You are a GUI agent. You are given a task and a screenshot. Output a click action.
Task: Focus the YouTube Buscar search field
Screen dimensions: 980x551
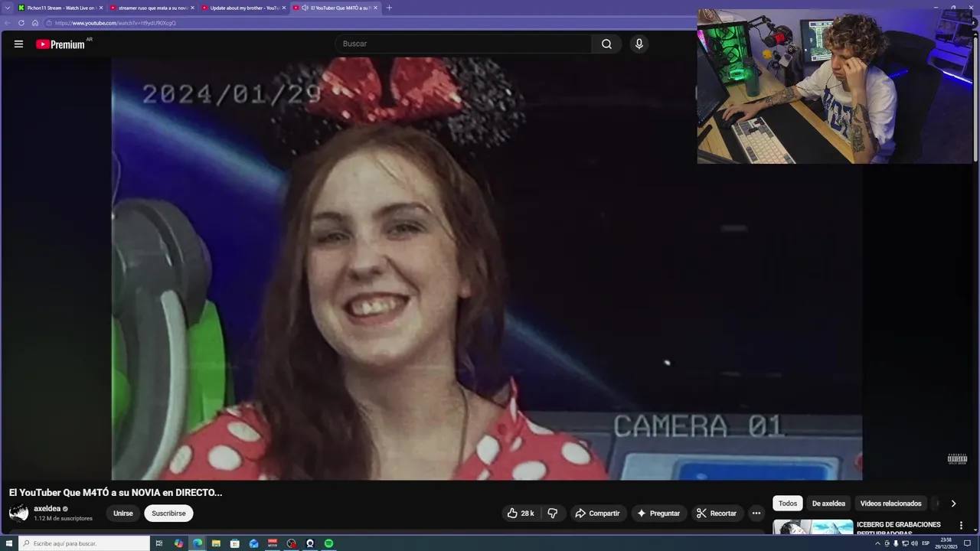463,44
